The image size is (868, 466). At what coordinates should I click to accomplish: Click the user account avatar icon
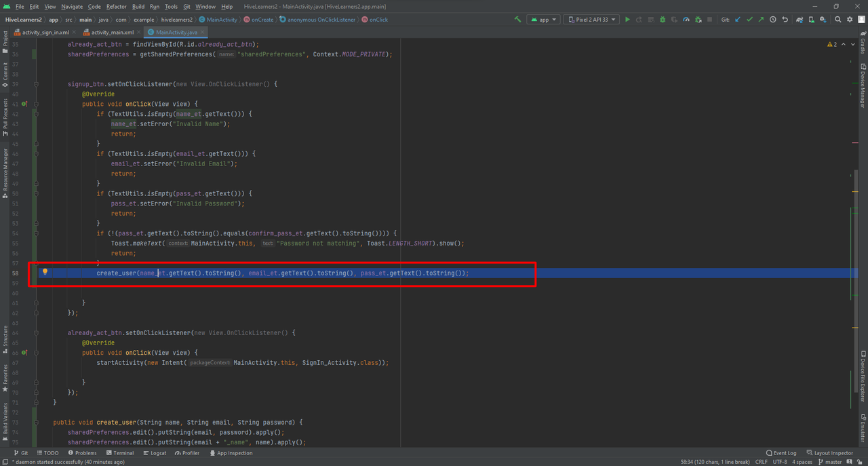861,20
